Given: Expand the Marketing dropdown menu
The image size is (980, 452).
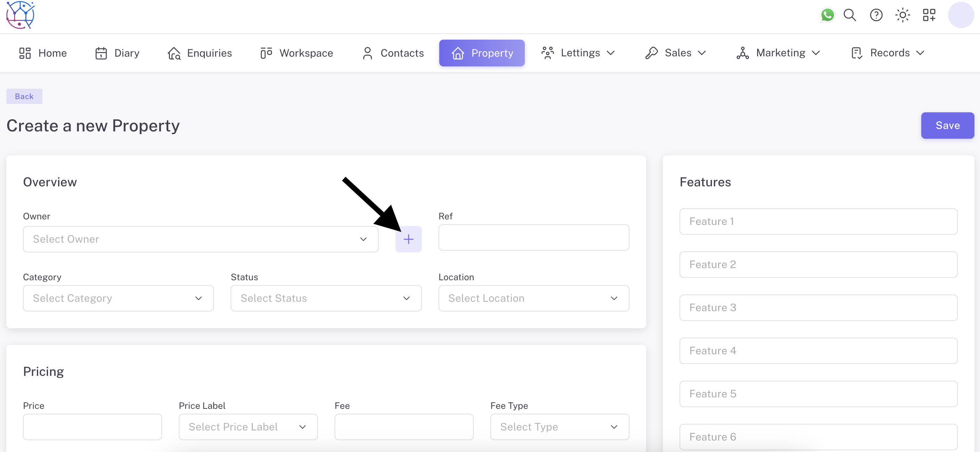Looking at the screenshot, I should [778, 53].
